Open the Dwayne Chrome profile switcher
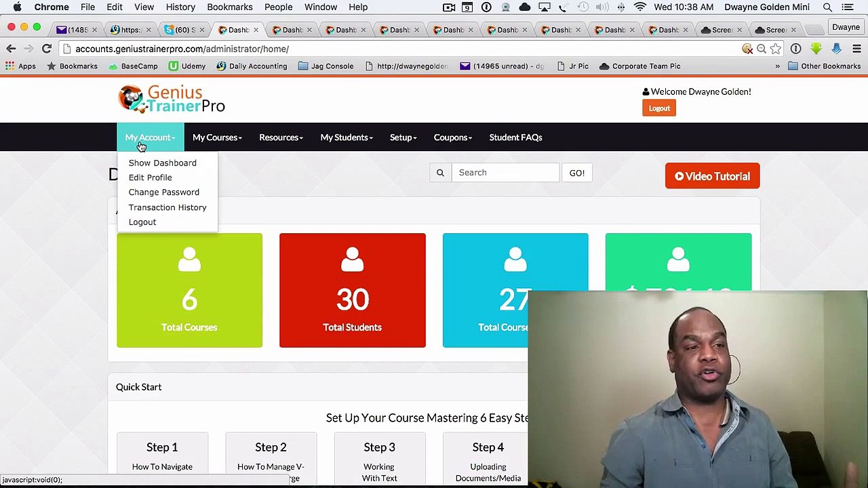This screenshot has width=868, height=488. pos(846,28)
